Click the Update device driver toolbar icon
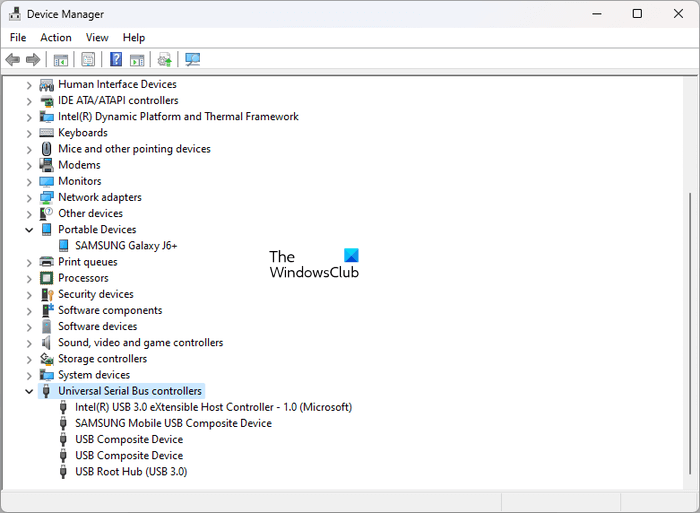700x513 pixels. [165, 59]
